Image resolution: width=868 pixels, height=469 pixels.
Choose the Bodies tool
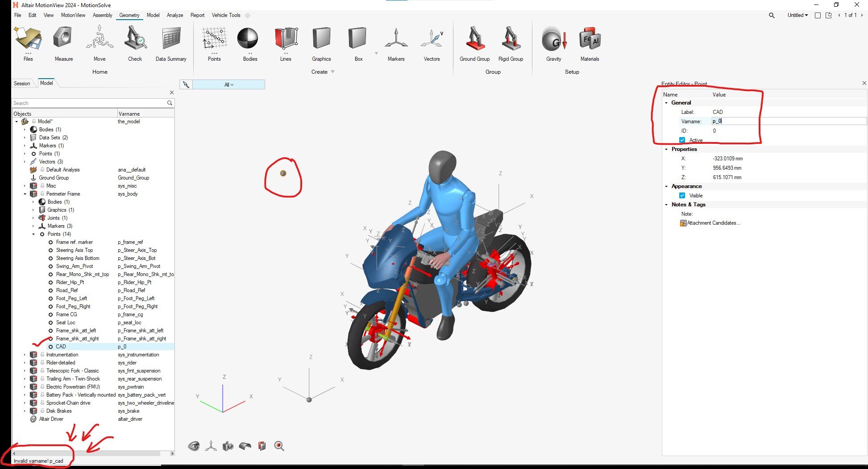tap(250, 43)
